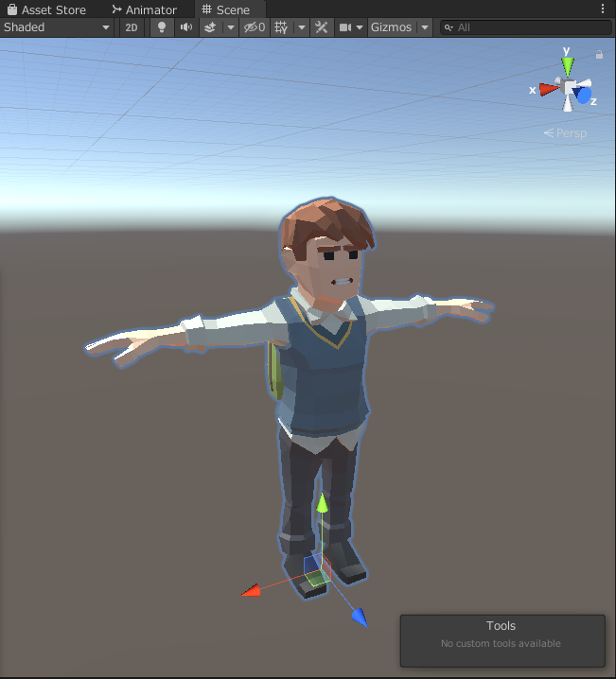Toggle skybox and effects icon
This screenshot has height=679, width=616.
(210, 27)
